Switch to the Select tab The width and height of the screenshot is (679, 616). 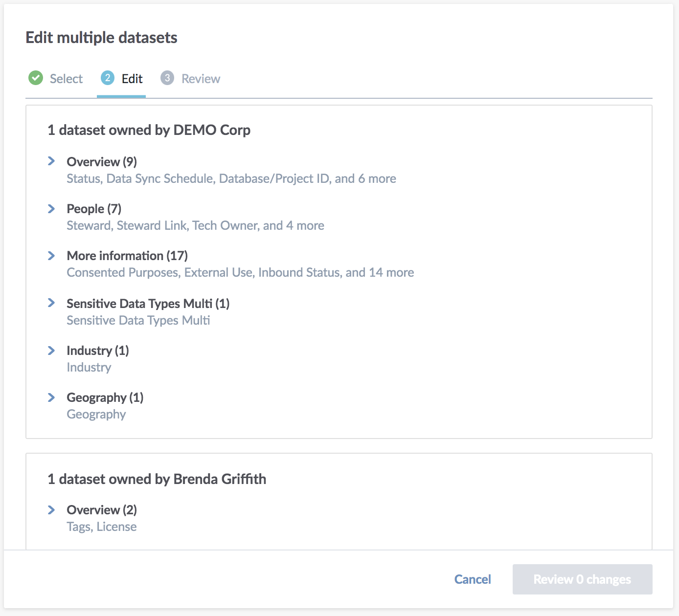pyautogui.click(x=56, y=79)
